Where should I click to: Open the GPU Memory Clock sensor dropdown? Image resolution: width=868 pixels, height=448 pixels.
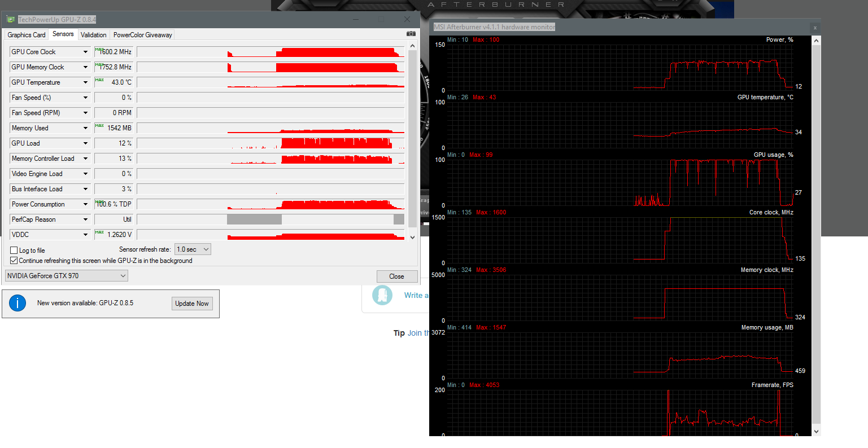[86, 67]
